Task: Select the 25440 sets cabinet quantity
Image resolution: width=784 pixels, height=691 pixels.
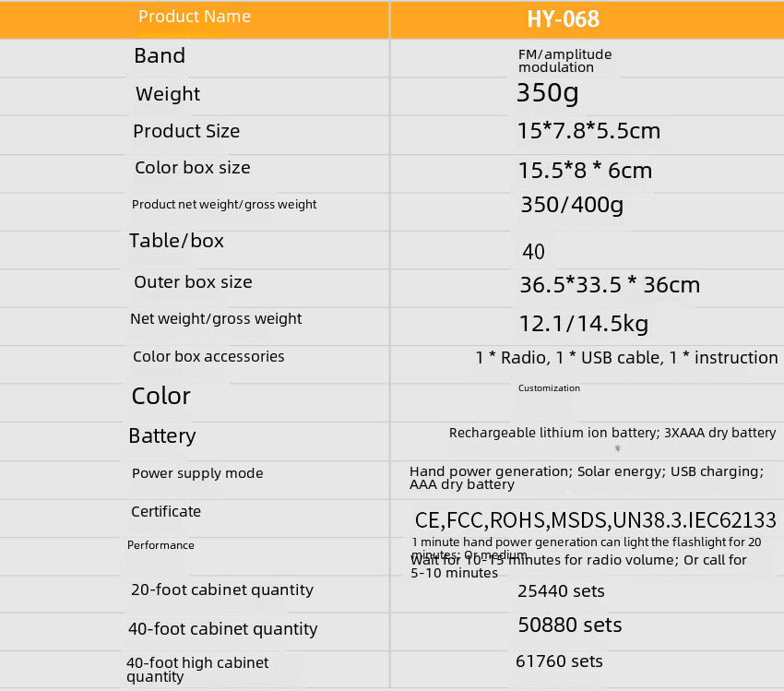Action: [x=561, y=591]
